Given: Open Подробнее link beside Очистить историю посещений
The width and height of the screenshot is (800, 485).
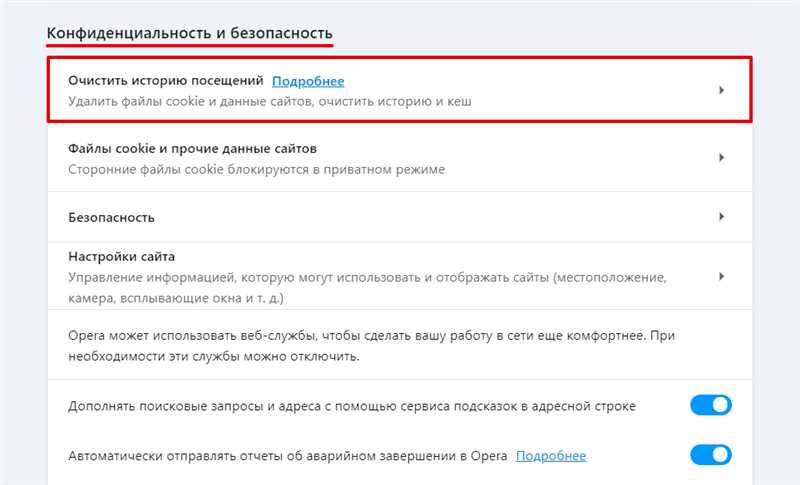Looking at the screenshot, I should coord(308,81).
